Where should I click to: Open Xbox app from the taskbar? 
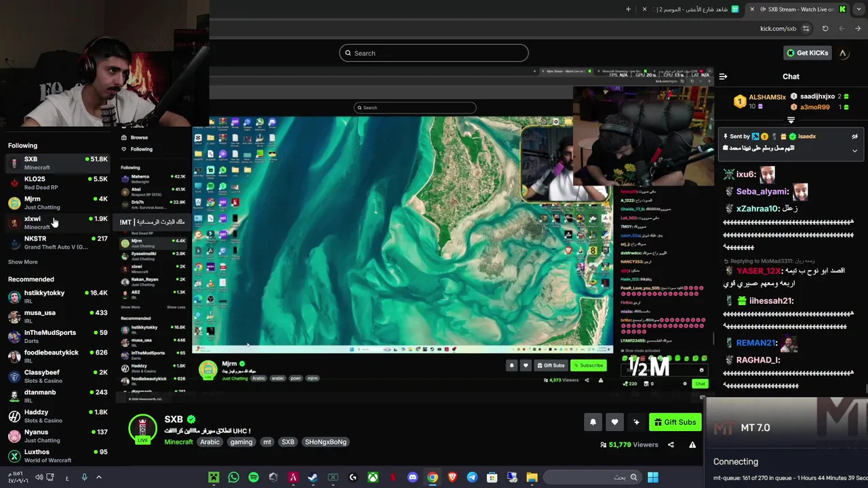click(372, 477)
